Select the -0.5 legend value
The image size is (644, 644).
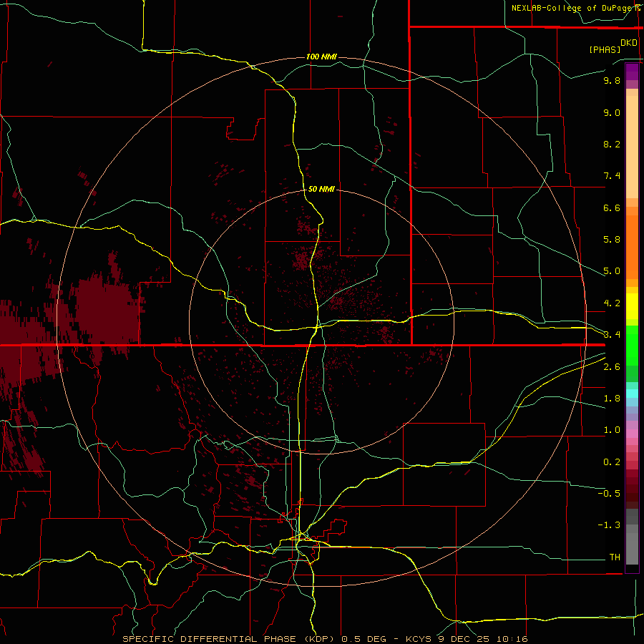click(x=609, y=494)
